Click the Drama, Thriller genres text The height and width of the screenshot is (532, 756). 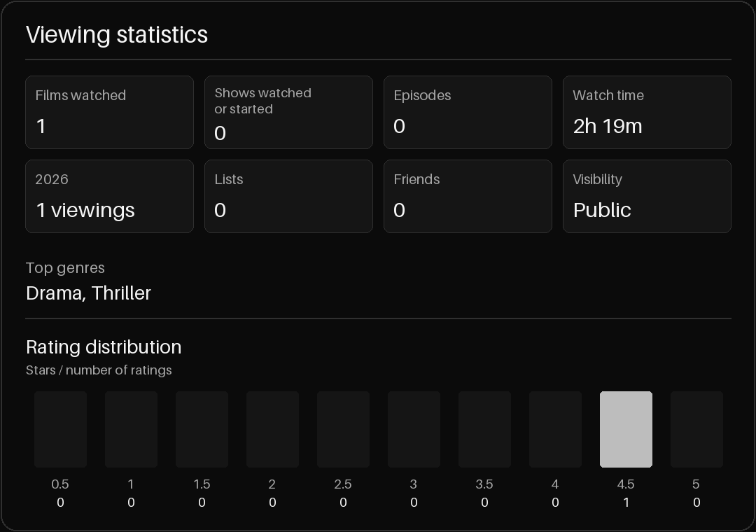point(88,293)
